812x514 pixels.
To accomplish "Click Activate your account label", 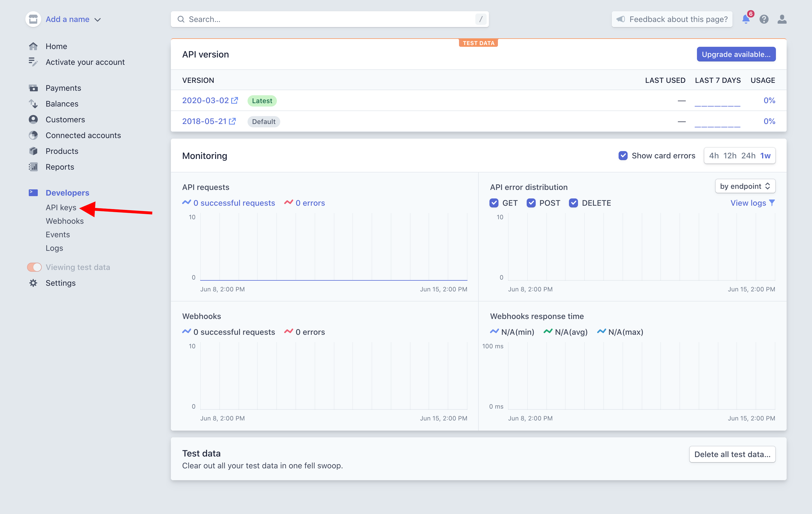I will tap(85, 62).
